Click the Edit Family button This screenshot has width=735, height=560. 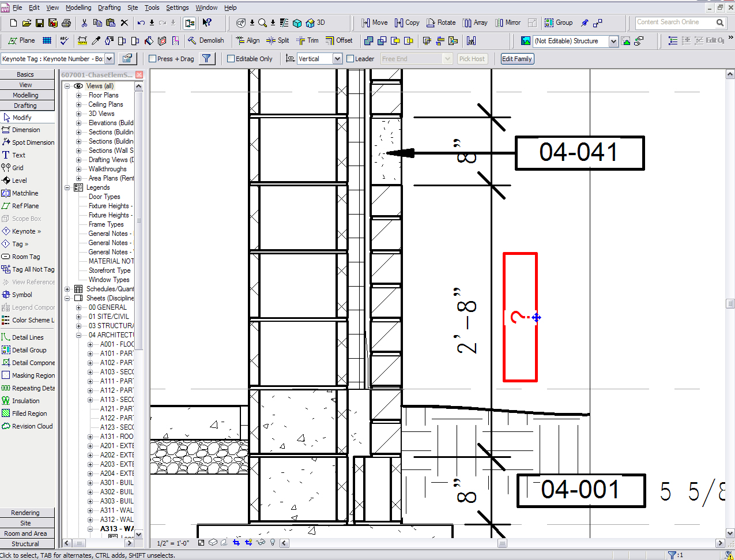pyautogui.click(x=517, y=59)
